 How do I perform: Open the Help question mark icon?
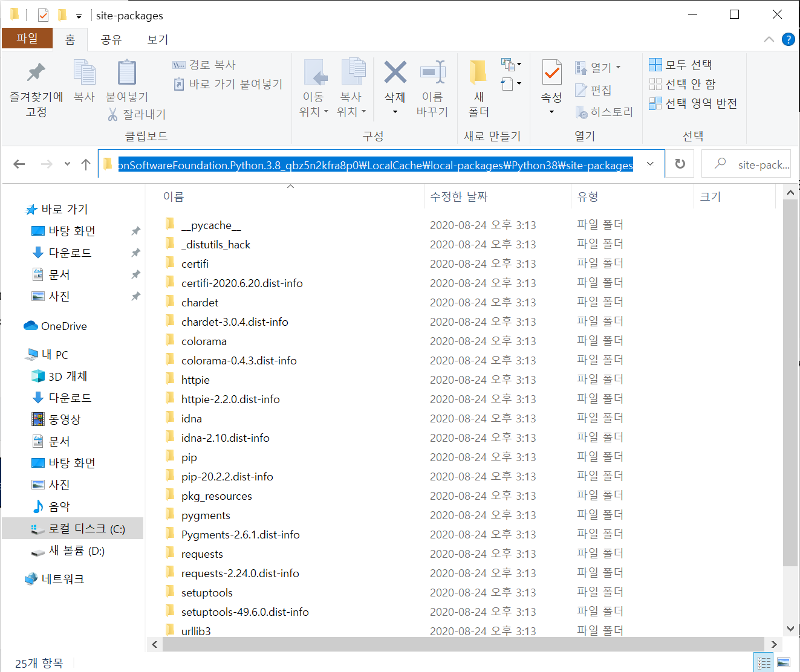click(x=789, y=39)
